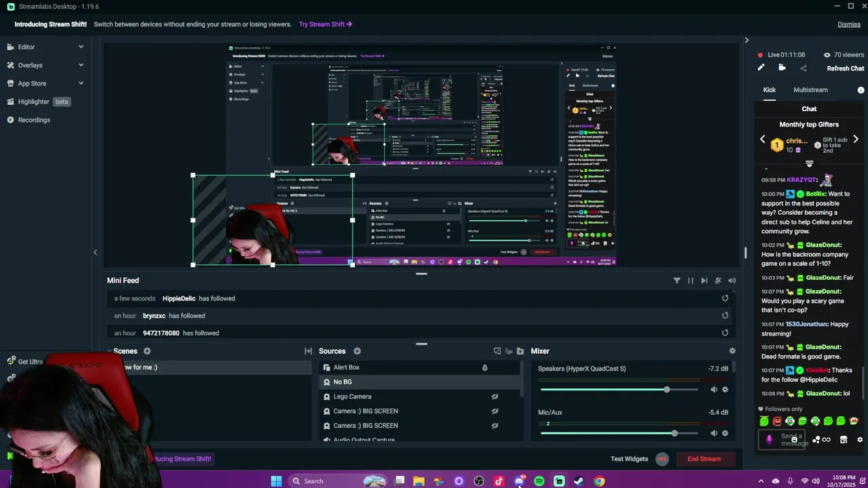Click the add folder icon in Sources

[520, 351]
